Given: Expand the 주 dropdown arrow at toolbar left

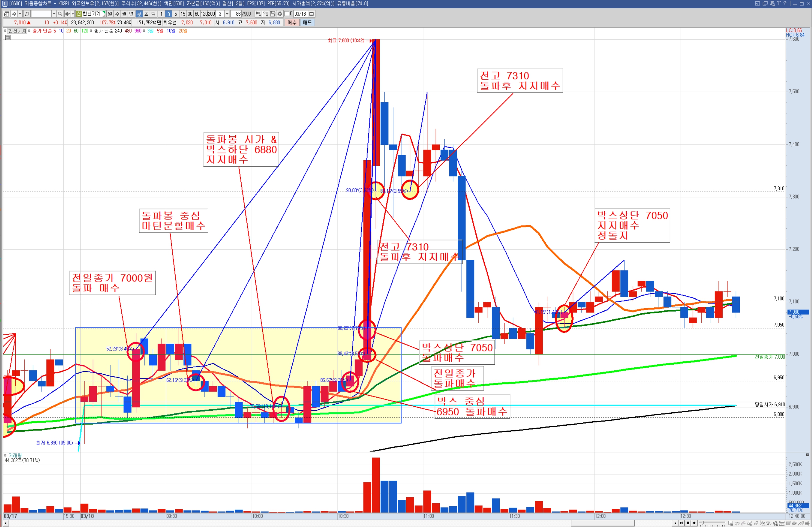Looking at the screenshot, I should pos(20,14).
